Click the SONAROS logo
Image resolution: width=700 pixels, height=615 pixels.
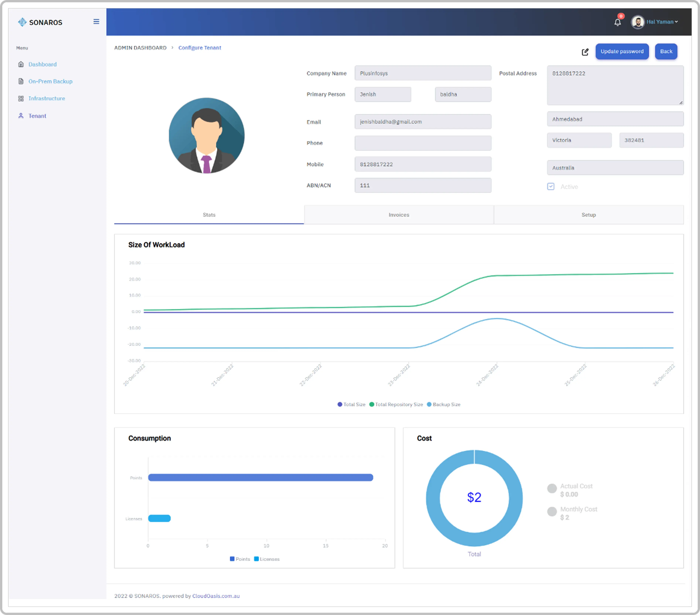(x=40, y=22)
